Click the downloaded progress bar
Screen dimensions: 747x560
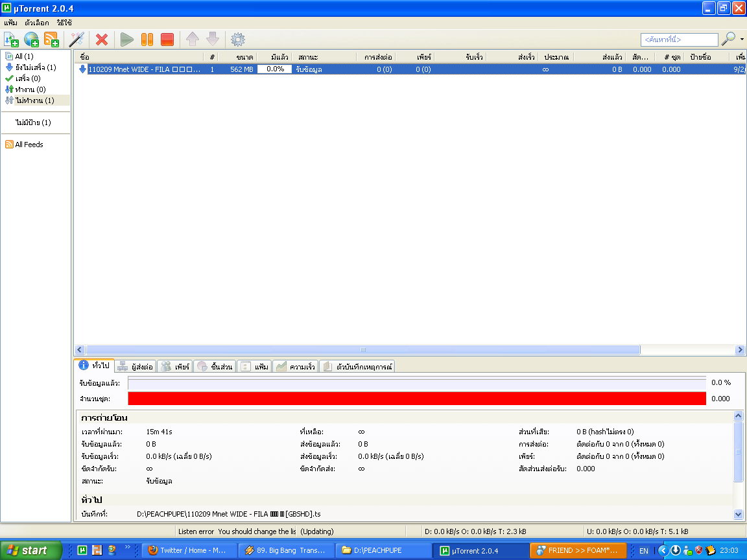(x=417, y=382)
